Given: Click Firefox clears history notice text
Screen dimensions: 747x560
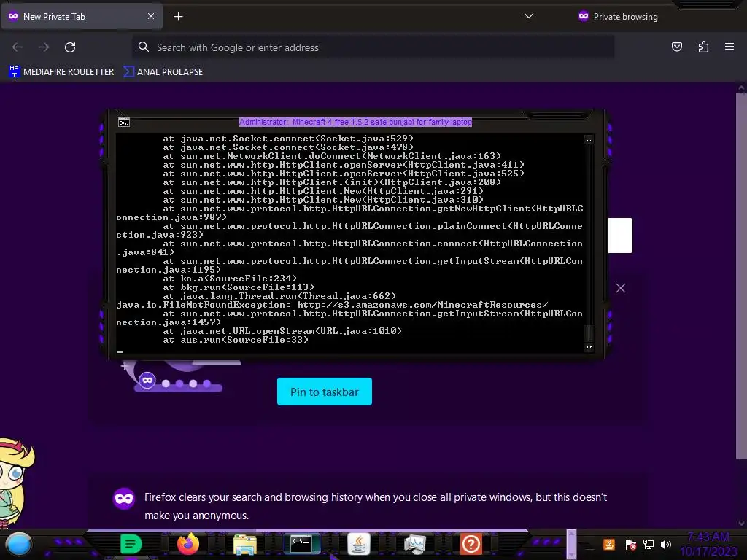Looking at the screenshot, I should (376, 506).
